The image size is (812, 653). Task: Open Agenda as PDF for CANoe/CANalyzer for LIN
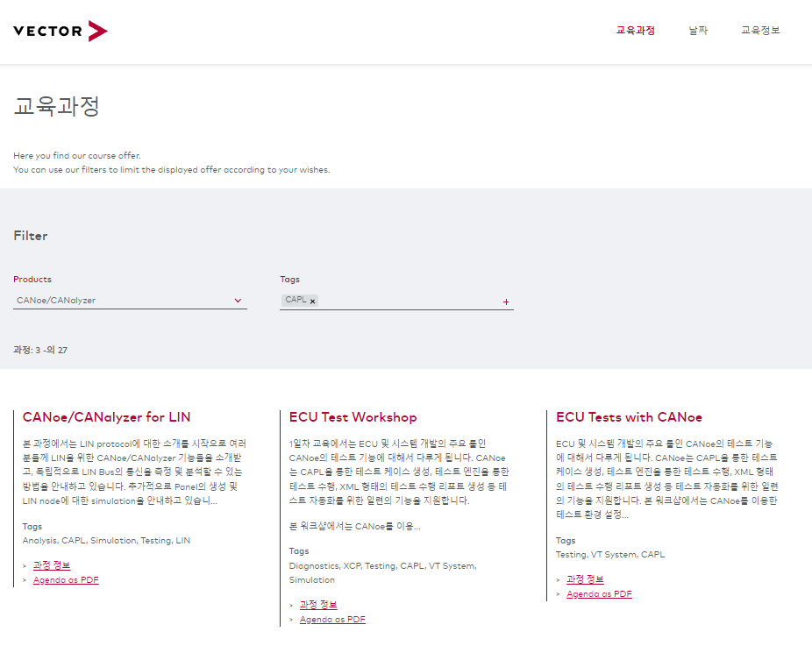[x=66, y=580]
